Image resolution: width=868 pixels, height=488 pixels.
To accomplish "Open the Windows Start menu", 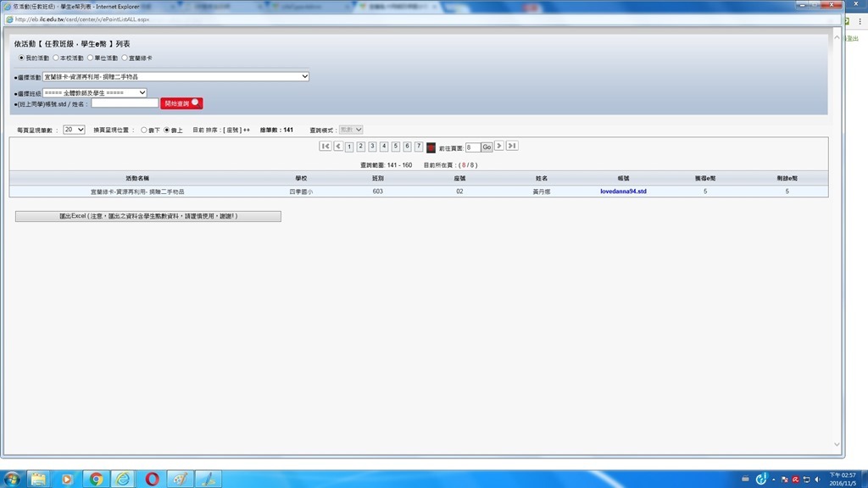I will [12, 479].
